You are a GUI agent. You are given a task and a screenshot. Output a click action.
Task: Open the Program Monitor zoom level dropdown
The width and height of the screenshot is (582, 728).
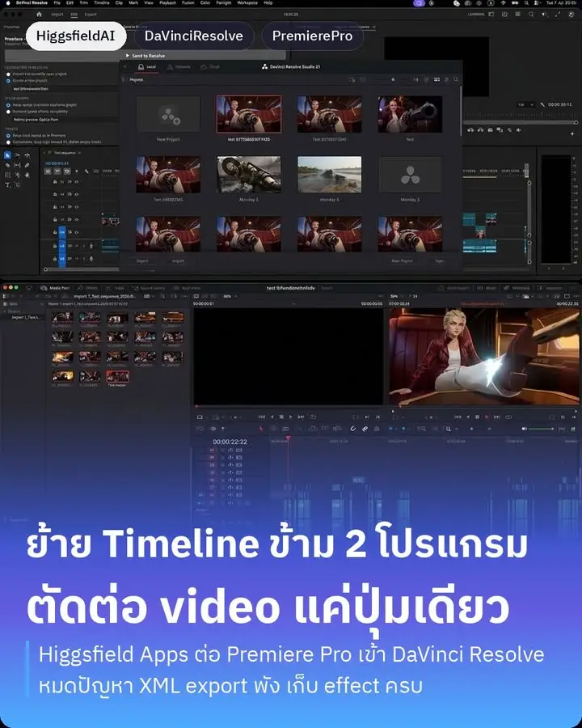(x=526, y=104)
